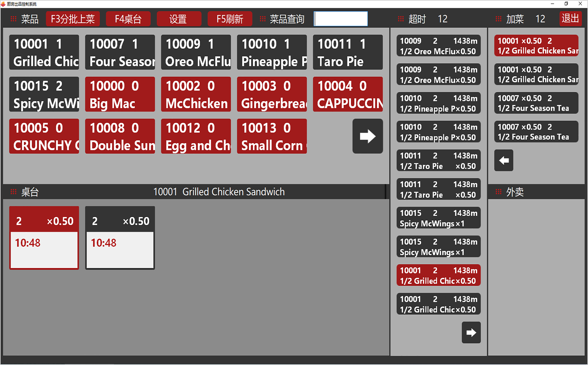Select the red table 2 ×0.50 card
The width and height of the screenshot is (588, 365).
(x=44, y=238)
